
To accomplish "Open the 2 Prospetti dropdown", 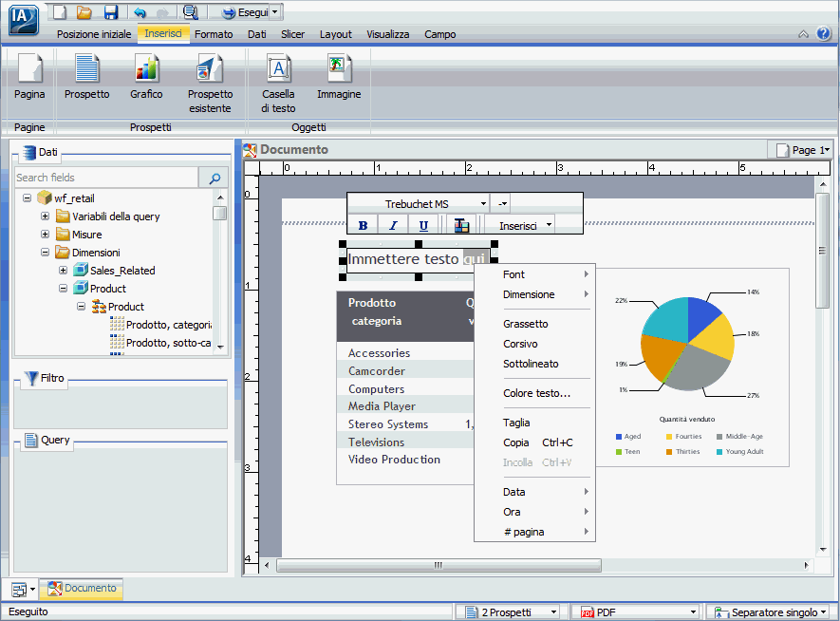I will pyautogui.click(x=507, y=612).
